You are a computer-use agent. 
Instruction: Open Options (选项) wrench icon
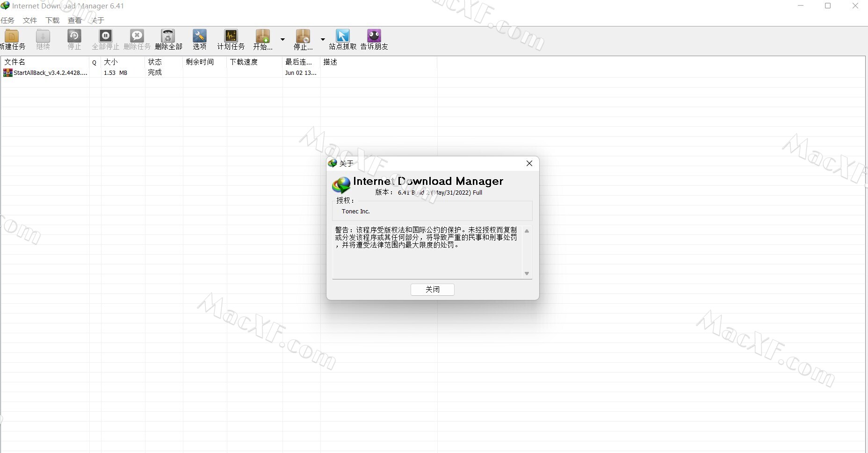click(x=200, y=36)
